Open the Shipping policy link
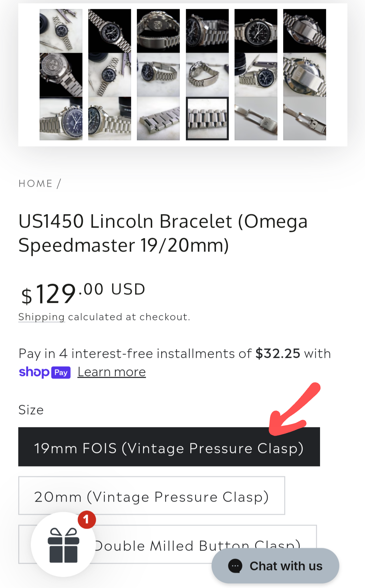 pyautogui.click(x=42, y=317)
